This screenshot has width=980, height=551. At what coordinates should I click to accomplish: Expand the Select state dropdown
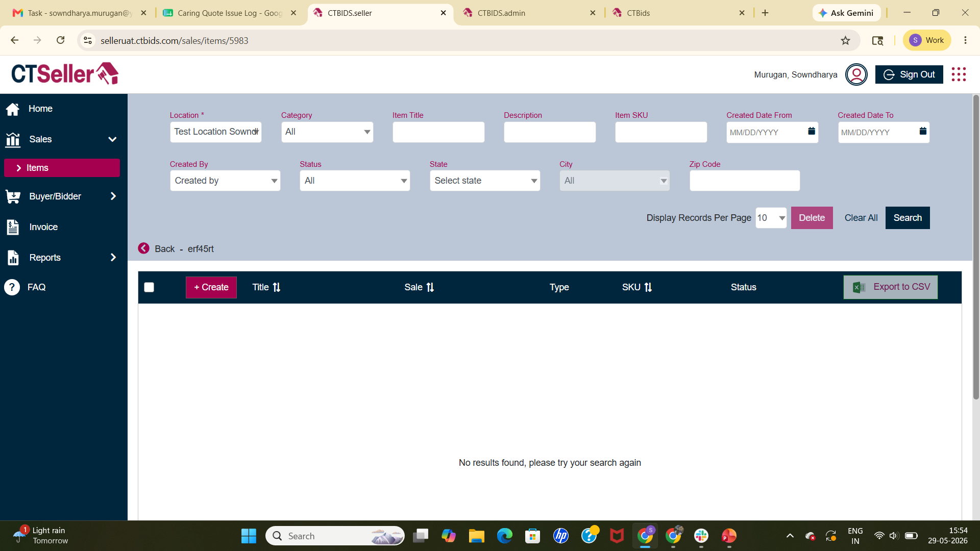tap(485, 181)
